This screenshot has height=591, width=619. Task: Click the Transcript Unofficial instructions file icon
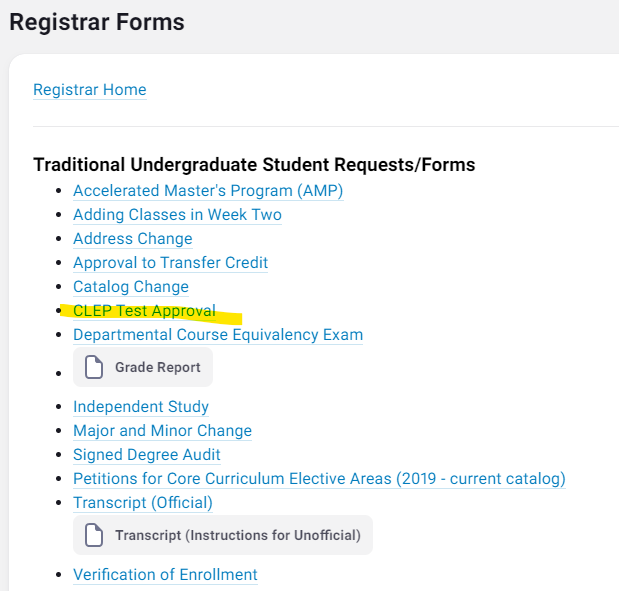[x=94, y=535]
